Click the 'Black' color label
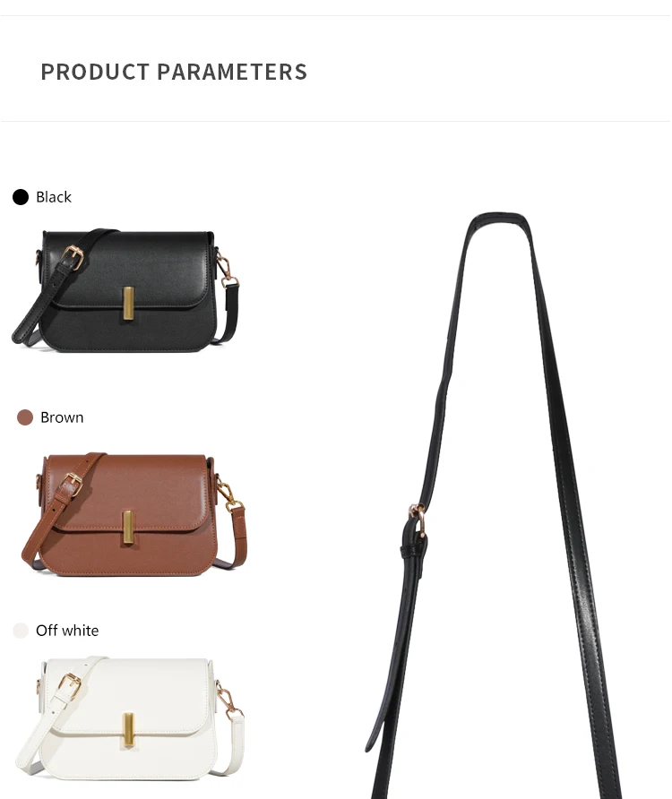 [54, 197]
